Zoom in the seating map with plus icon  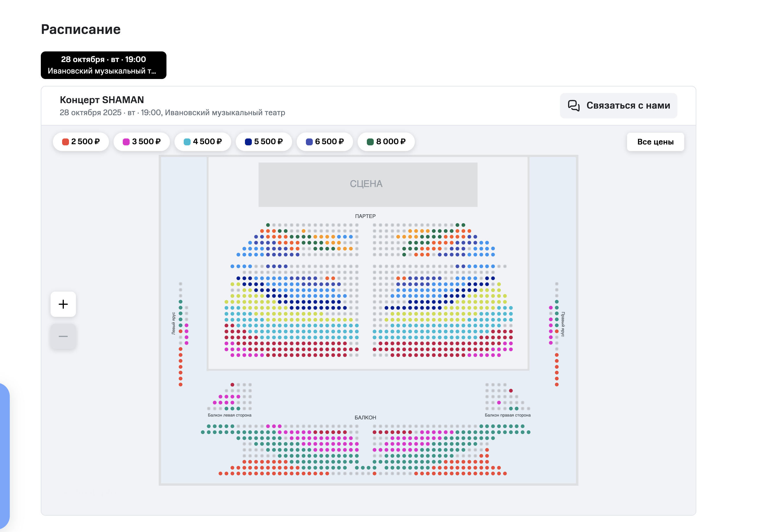coord(63,304)
